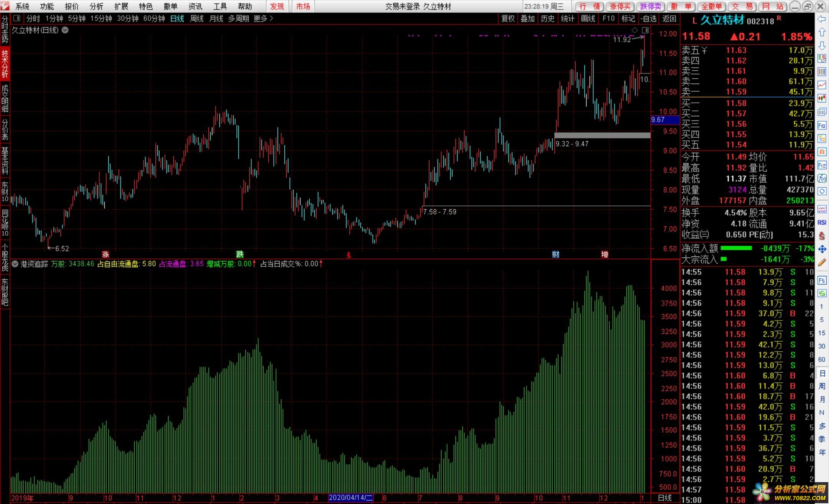The width and height of the screenshot is (829, 504).
Task: Open the 报价 menu
Action: click(x=71, y=7)
